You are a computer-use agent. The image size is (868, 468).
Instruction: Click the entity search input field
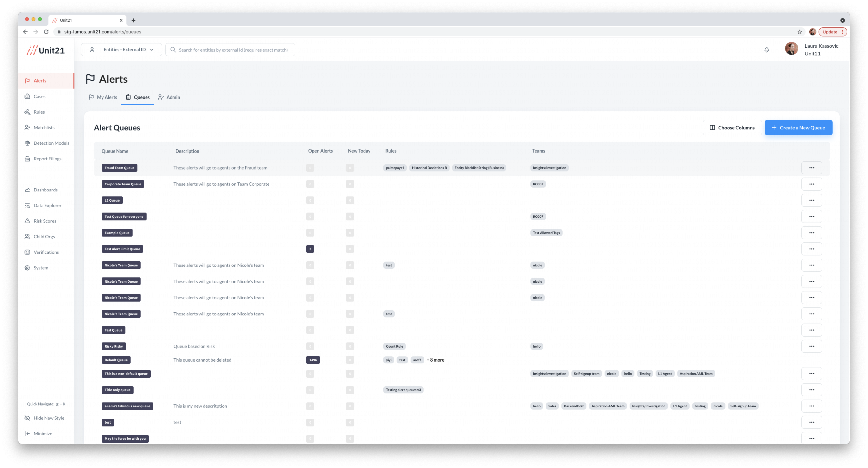click(230, 50)
